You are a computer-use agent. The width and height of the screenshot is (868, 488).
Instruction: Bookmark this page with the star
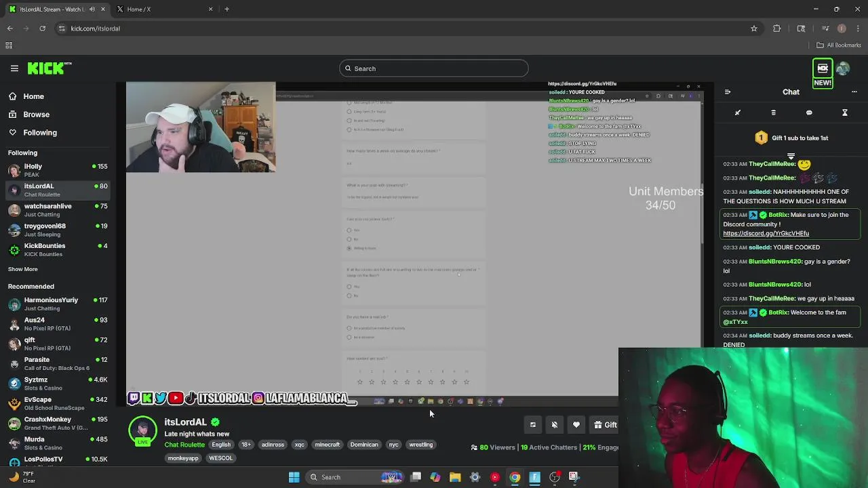tap(753, 28)
